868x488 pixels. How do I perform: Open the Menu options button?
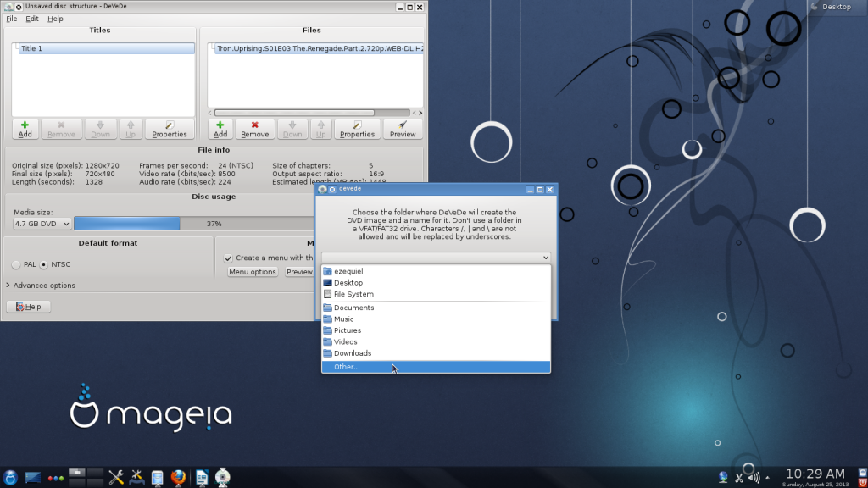pyautogui.click(x=253, y=272)
